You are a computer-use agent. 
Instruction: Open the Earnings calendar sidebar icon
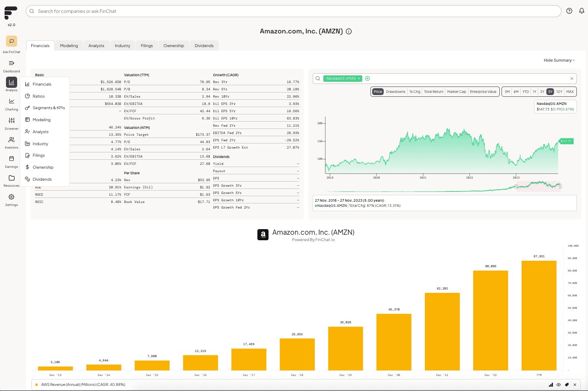(12, 158)
